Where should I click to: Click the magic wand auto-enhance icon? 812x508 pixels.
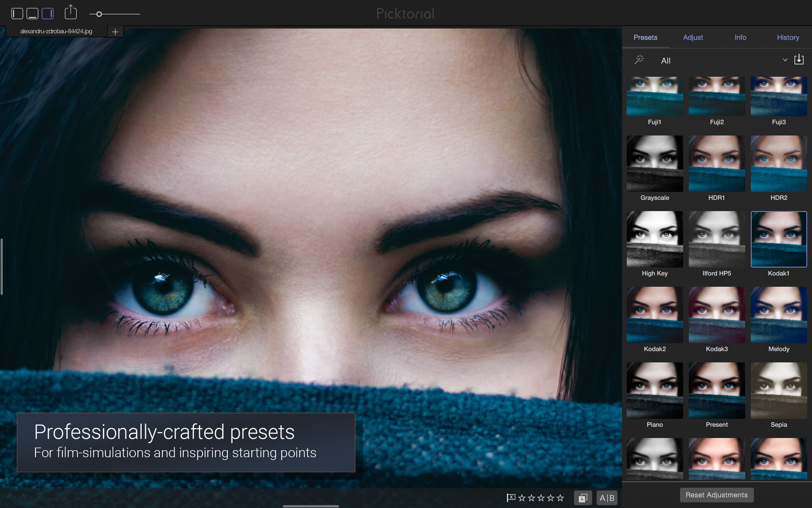639,59
